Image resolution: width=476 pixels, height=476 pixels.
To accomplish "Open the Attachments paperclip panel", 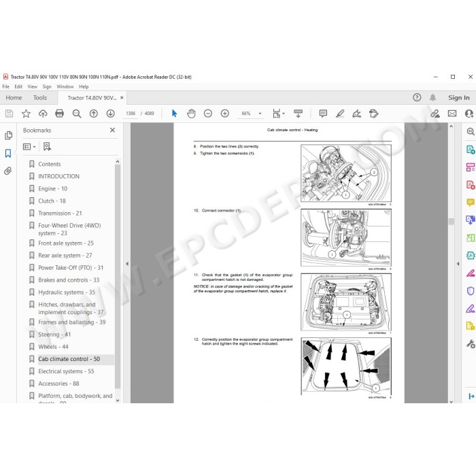I will (8, 171).
